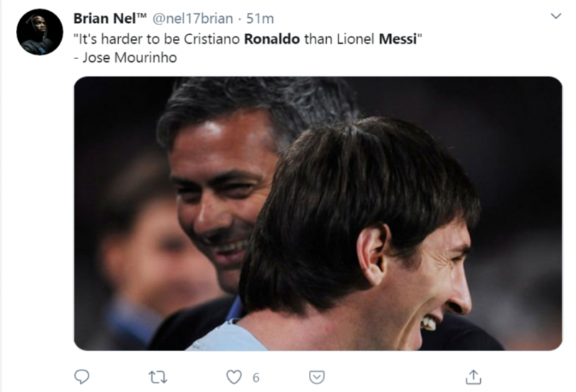Like the tweet with the heart icon
Image resolution: width=576 pixels, height=392 pixels.
point(234,376)
